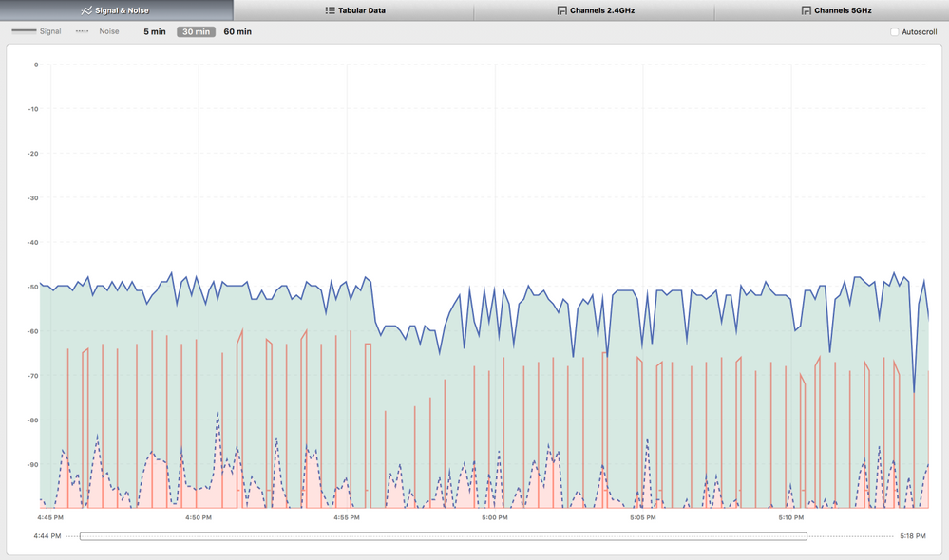This screenshot has height=560, width=949.
Task: Open the Tabular Data tab
Action: pos(353,10)
